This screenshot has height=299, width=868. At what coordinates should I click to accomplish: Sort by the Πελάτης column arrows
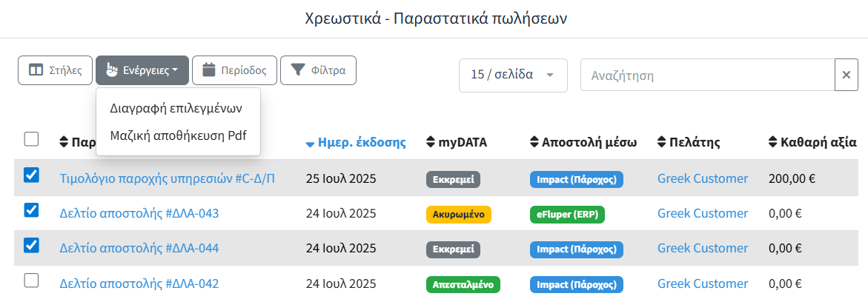pyautogui.click(x=662, y=142)
